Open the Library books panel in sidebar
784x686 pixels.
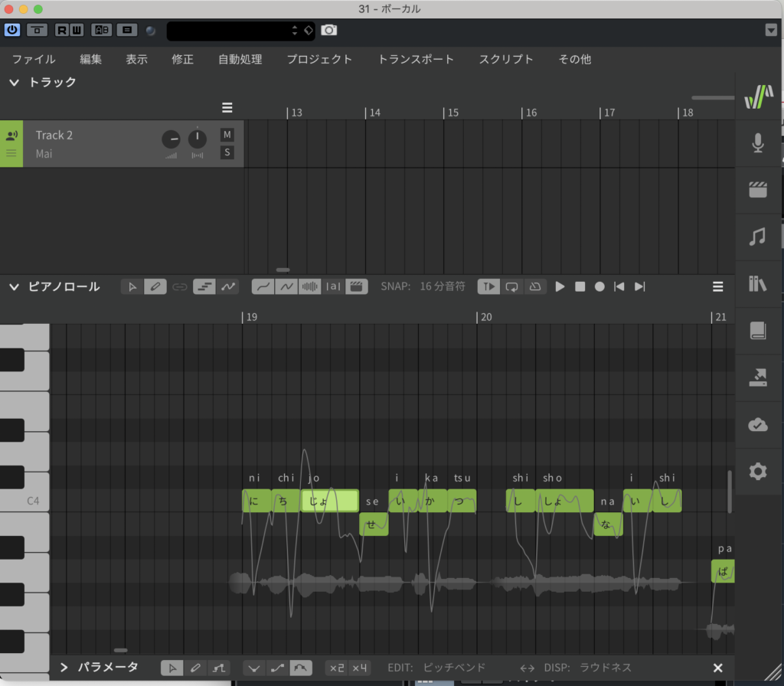pyautogui.click(x=757, y=284)
